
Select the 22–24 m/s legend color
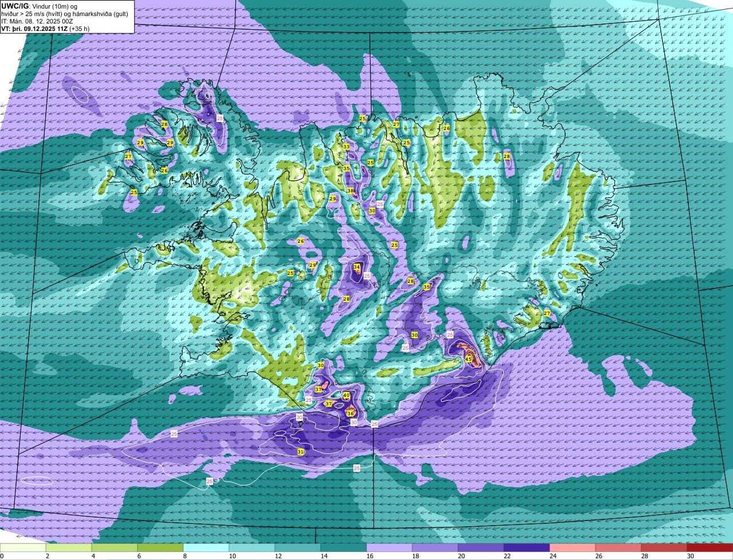click(527, 548)
